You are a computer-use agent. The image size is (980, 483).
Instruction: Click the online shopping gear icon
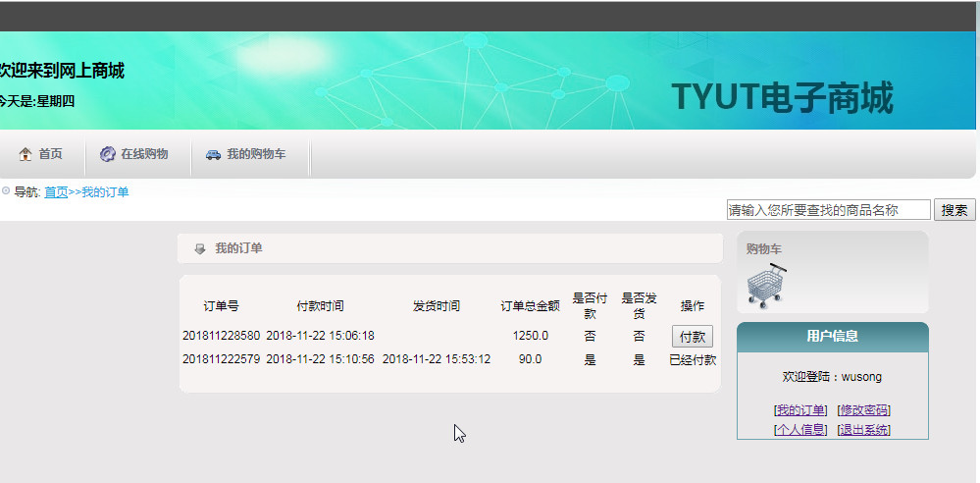108,154
